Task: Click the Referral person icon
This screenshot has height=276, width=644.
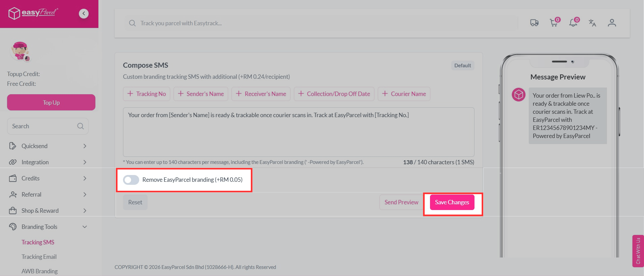Action: click(12, 194)
